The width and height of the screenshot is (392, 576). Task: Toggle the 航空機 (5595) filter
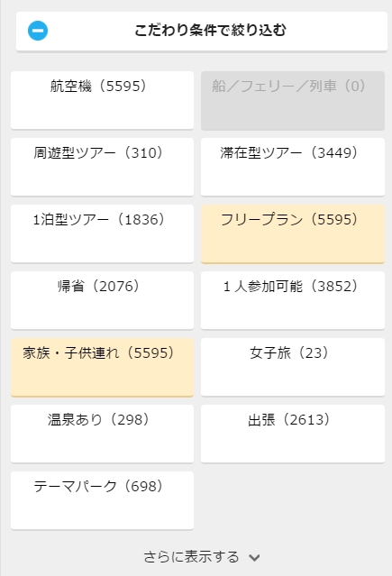tap(102, 100)
